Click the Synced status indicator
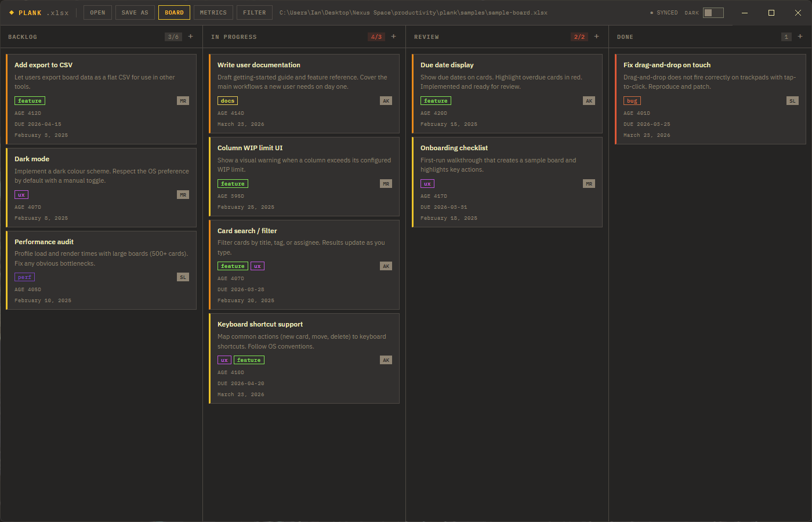 click(x=664, y=13)
